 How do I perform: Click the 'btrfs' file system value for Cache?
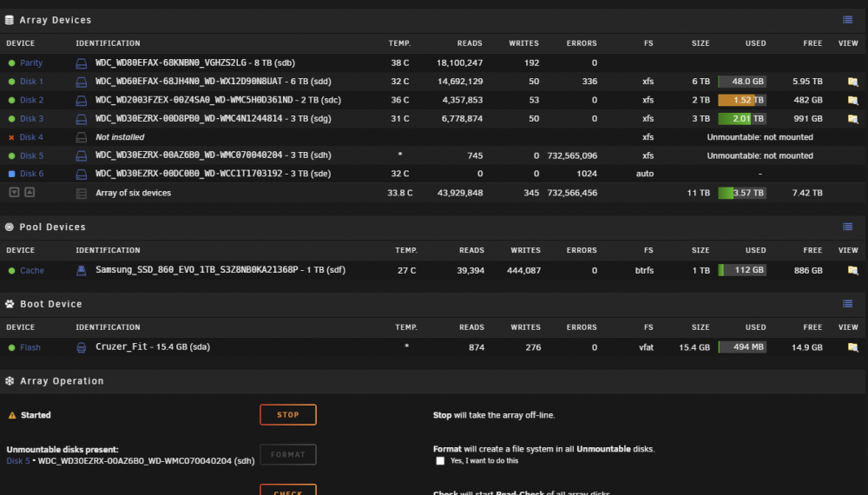point(644,270)
